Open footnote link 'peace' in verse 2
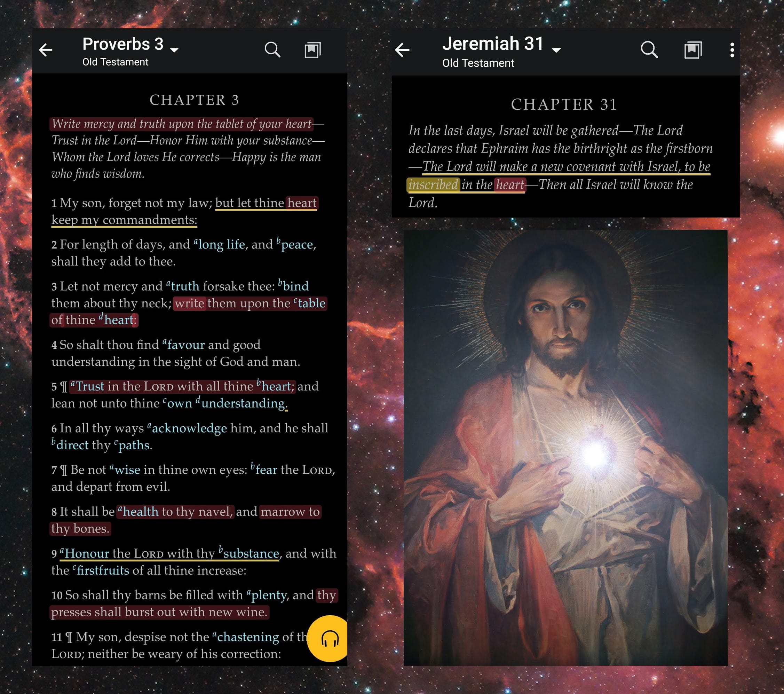784x694 pixels. pyautogui.click(x=296, y=244)
